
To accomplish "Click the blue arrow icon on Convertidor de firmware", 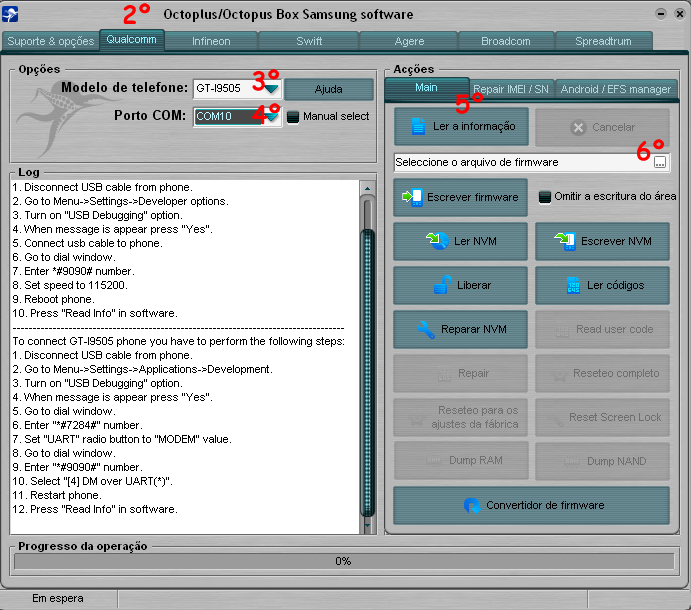I will [x=472, y=505].
